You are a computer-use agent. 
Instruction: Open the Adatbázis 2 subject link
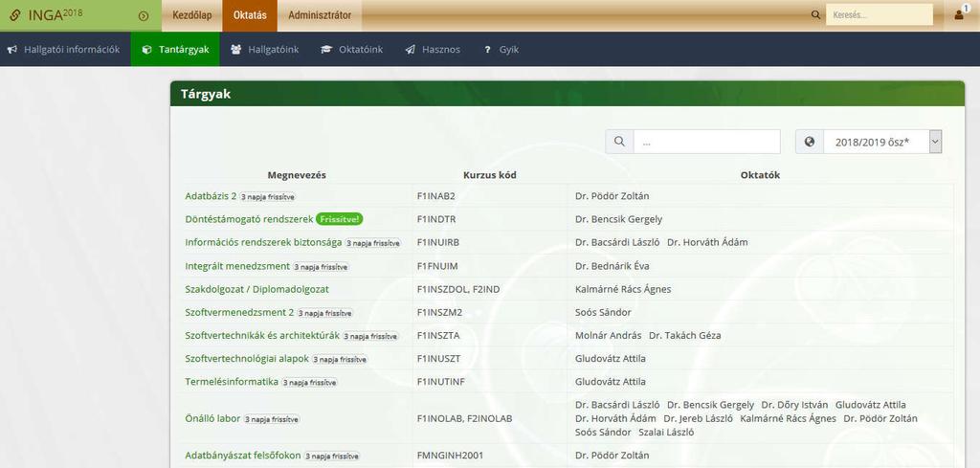[211, 195]
